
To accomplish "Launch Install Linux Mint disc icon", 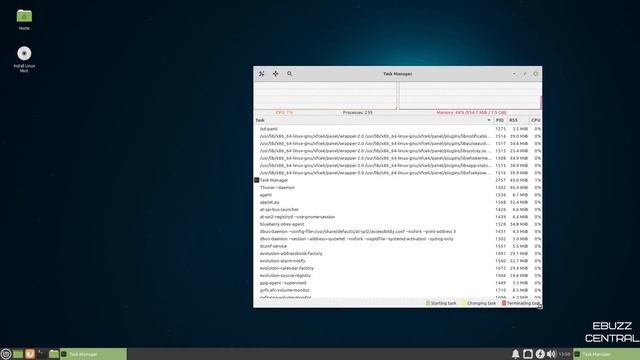I will 24,60.
